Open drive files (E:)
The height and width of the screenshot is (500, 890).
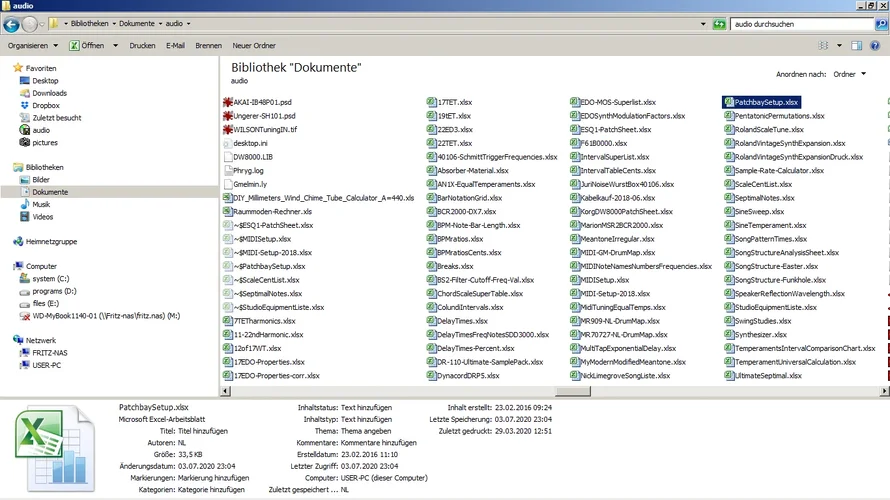coord(45,304)
